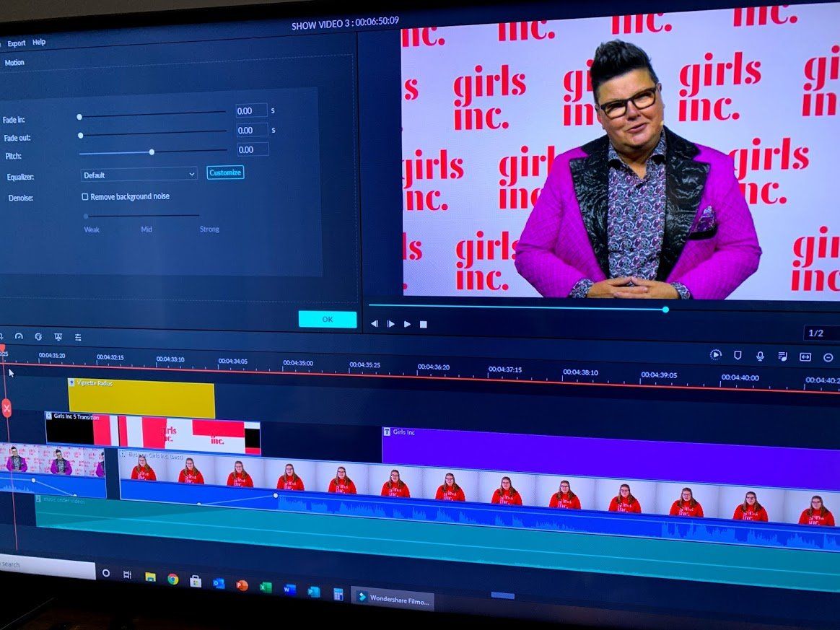Stop preview playback
840x630 pixels.
(423, 325)
